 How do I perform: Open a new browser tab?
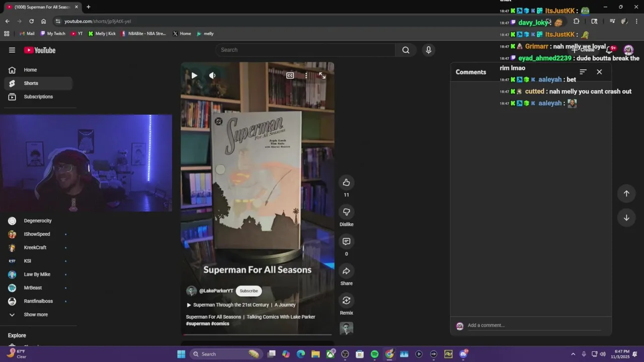click(x=89, y=7)
